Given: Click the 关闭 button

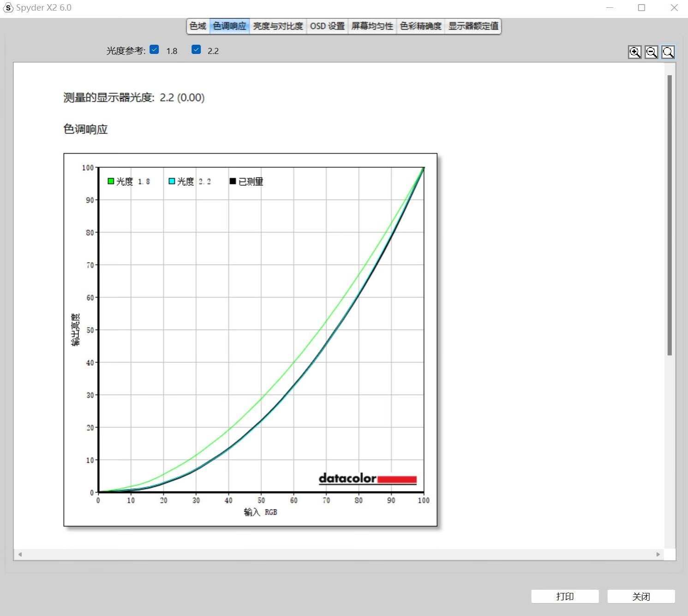Looking at the screenshot, I should 641,596.
